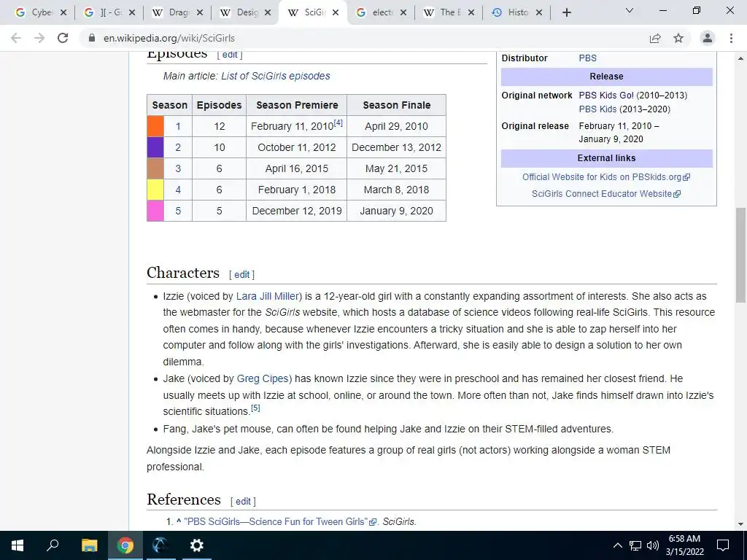Click the padlock site info icon
Screen dimensions: 747x560
pos(92,38)
